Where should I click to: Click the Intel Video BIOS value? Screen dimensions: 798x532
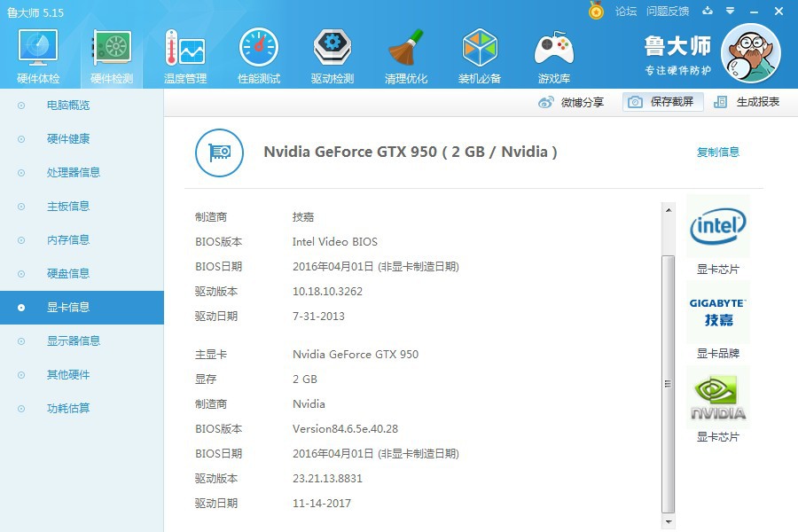pos(335,242)
